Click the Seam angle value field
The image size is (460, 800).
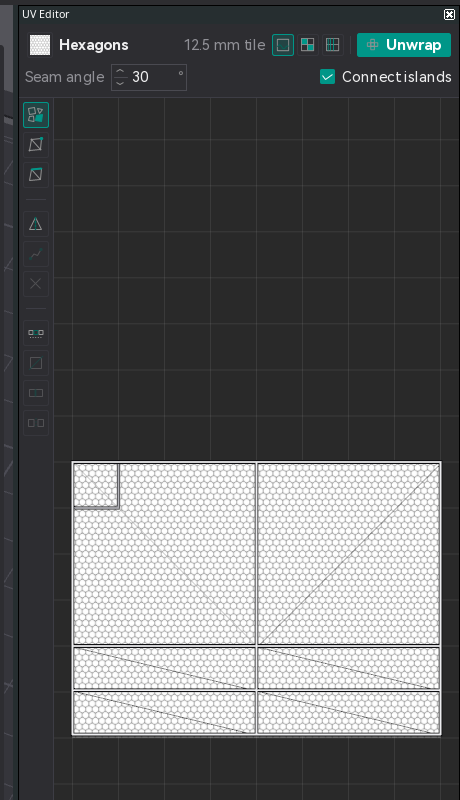coord(149,78)
